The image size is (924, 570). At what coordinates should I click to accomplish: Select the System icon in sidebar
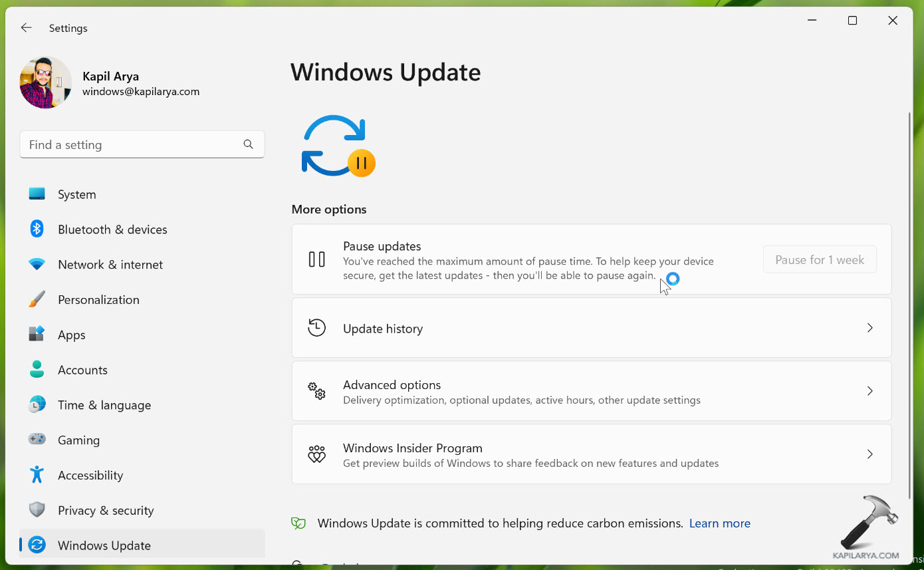coord(37,194)
